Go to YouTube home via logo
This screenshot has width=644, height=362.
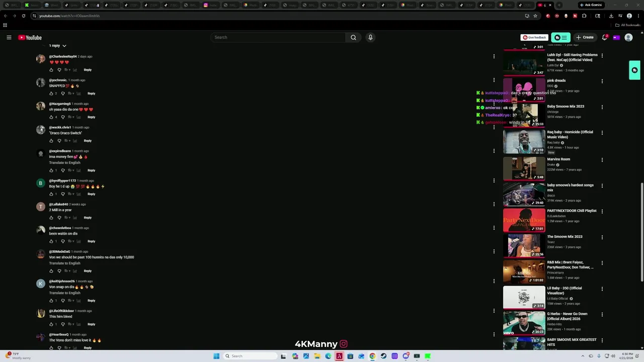pos(30,38)
